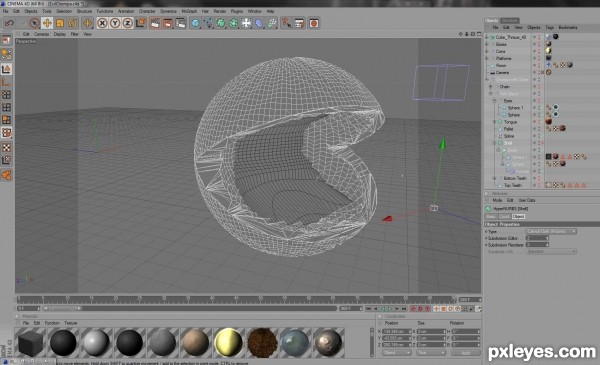The image size is (600, 365).
Task: Switch to Points mode in left palette
Action: pos(7,95)
